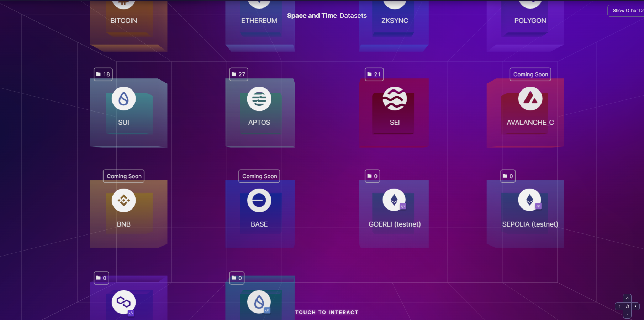644x320 pixels.
Task: Select the Polygon testnet logo in bottom row
Action: [x=123, y=302]
